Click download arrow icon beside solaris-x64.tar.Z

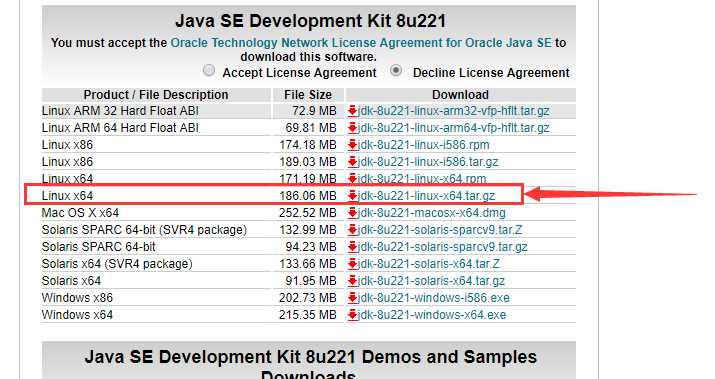pos(352,264)
